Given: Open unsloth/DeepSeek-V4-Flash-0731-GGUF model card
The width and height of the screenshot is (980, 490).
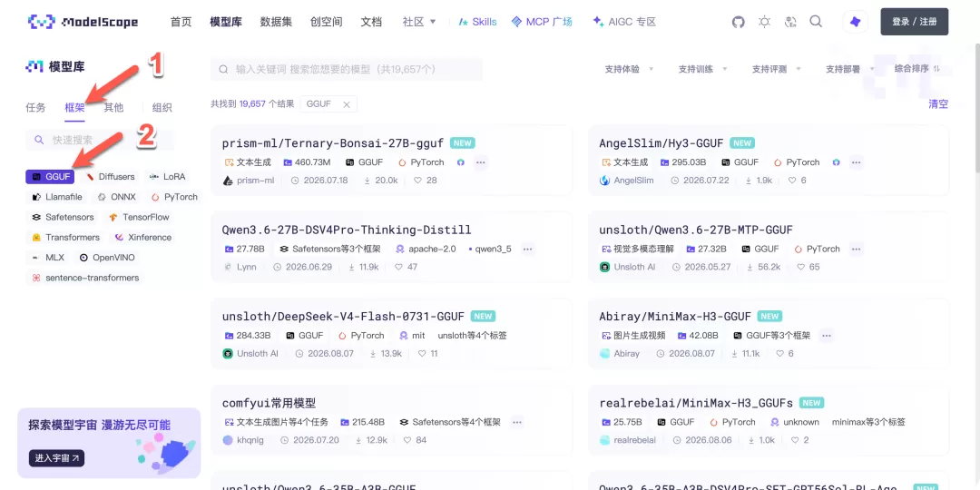Looking at the screenshot, I should tap(391, 334).
